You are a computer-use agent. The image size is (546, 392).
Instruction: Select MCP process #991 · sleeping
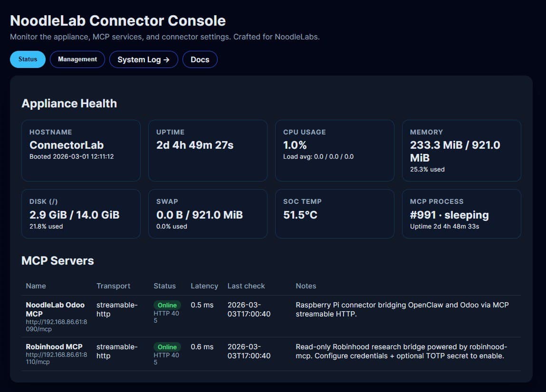point(449,215)
